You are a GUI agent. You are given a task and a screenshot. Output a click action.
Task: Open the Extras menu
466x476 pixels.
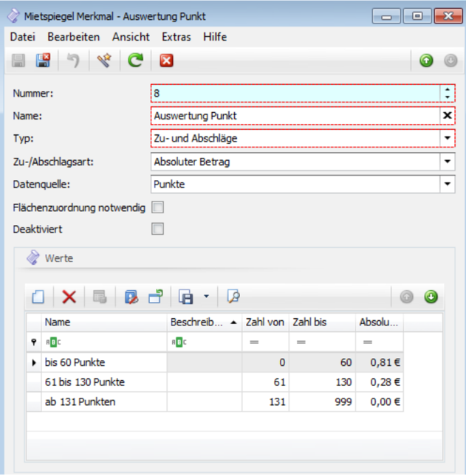(x=176, y=37)
